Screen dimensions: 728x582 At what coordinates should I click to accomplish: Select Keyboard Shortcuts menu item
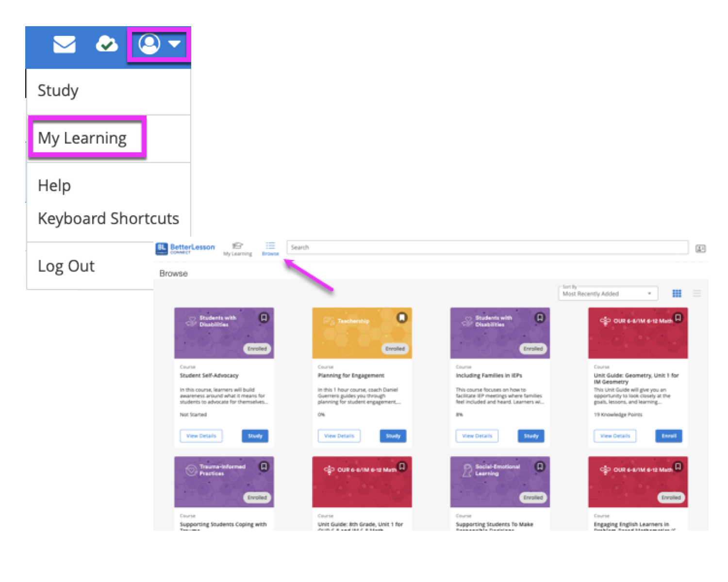(x=108, y=219)
